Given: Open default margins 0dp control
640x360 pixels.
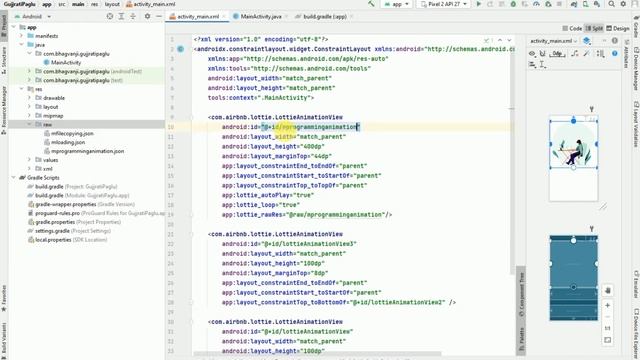Looking at the screenshot, I should point(558,53).
